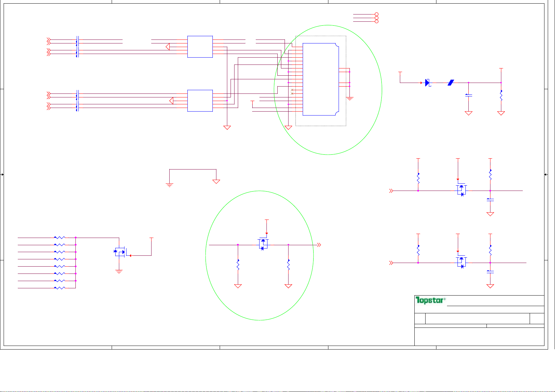Select the ground triangle below the upper IC wire
This screenshot has height=392, width=555.
(x=227, y=127)
